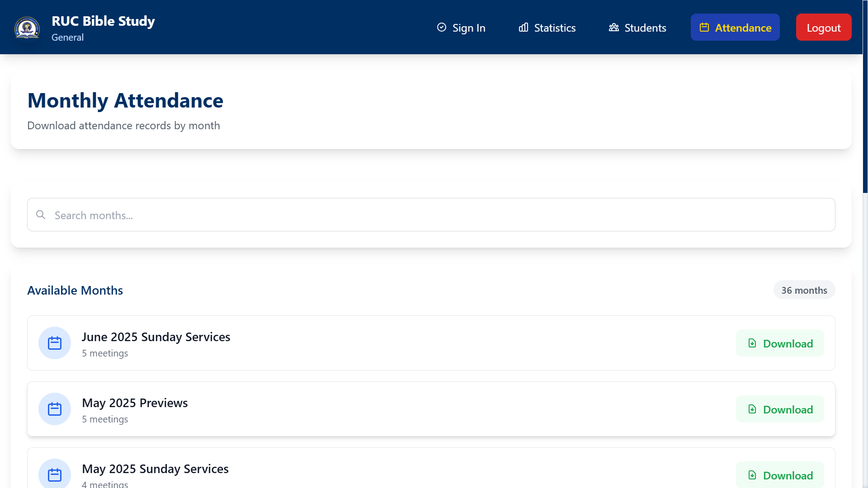Download May 2025 Previews attendance
This screenshot has width=868, height=488.
(x=780, y=409)
